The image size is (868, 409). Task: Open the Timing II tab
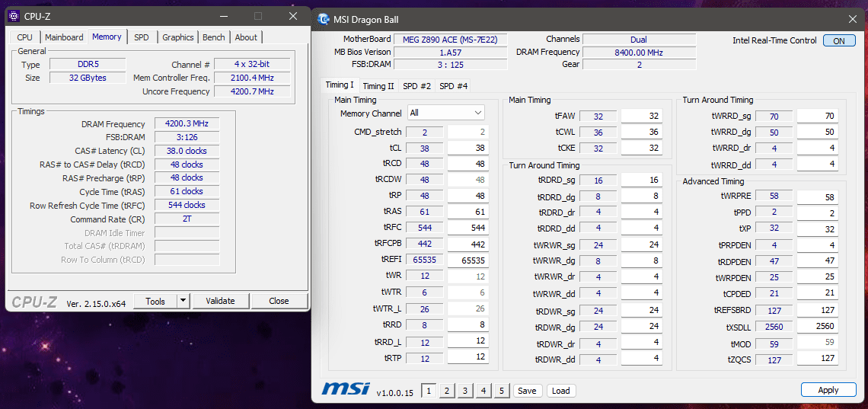point(378,86)
